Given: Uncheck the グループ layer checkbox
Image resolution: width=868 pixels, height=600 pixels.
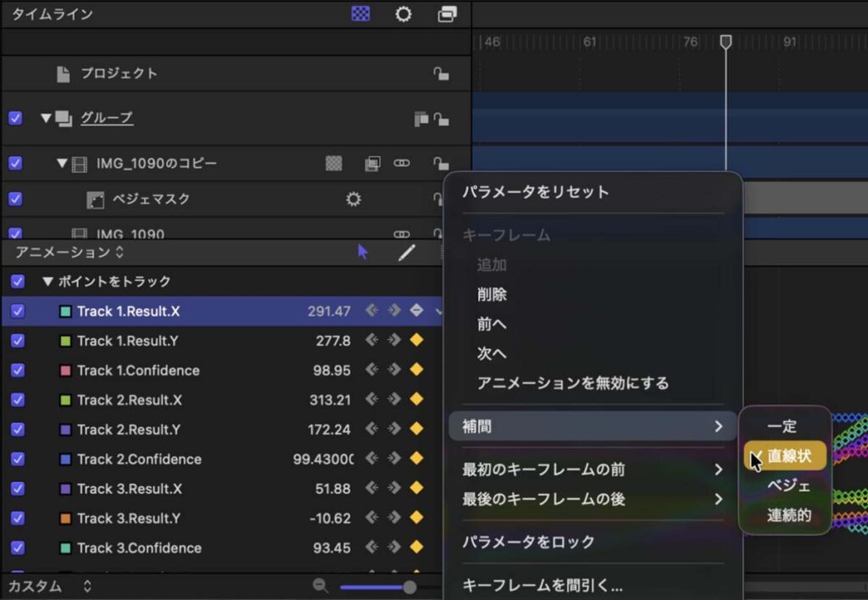Looking at the screenshot, I should [15, 118].
